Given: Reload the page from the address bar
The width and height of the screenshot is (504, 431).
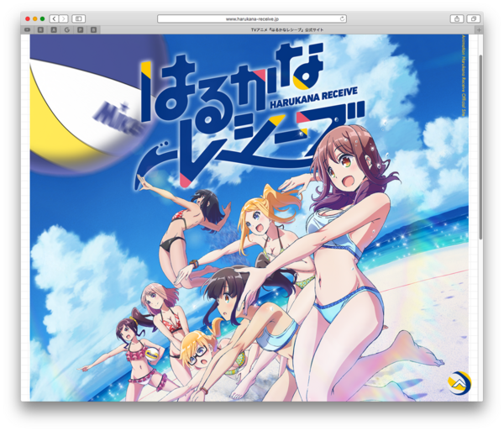Looking at the screenshot, I should click(x=342, y=18).
